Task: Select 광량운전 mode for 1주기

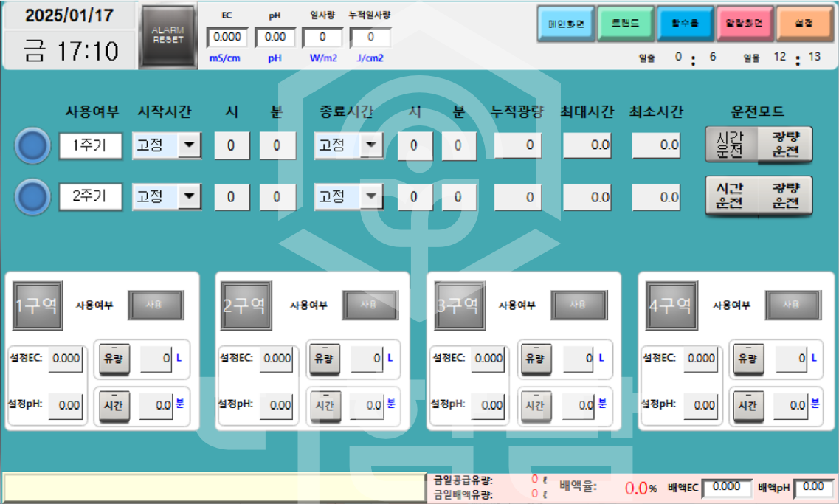Action: [x=785, y=145]
